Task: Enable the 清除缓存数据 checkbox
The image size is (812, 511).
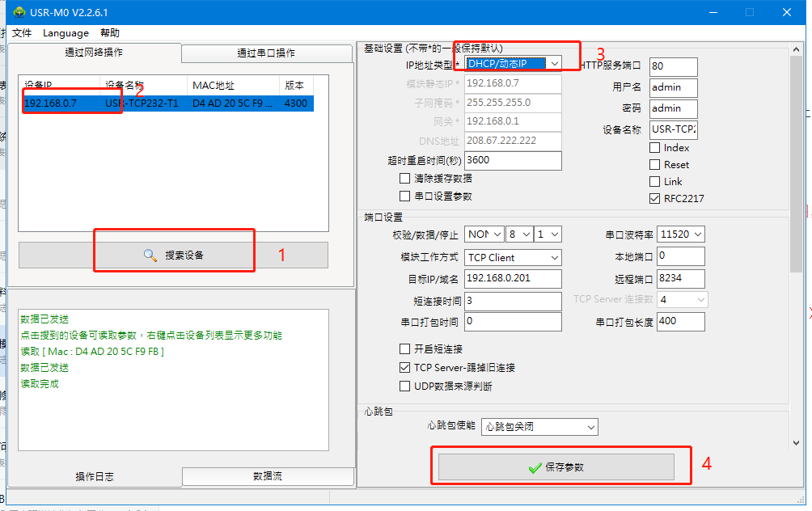Action: click(405, 179)
